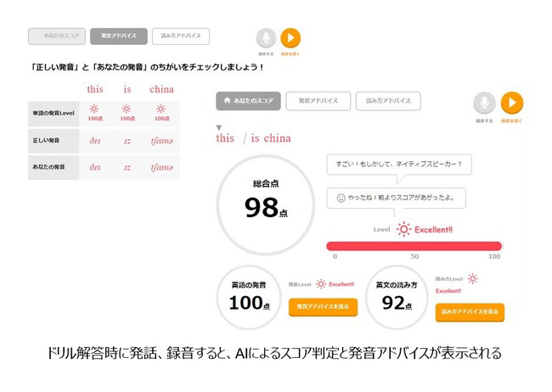Viewport: 552px width, 392px height.
Task: Click the smiley face icon in the speech bubble
Action: pyautogui.click(x=341, y=199)
